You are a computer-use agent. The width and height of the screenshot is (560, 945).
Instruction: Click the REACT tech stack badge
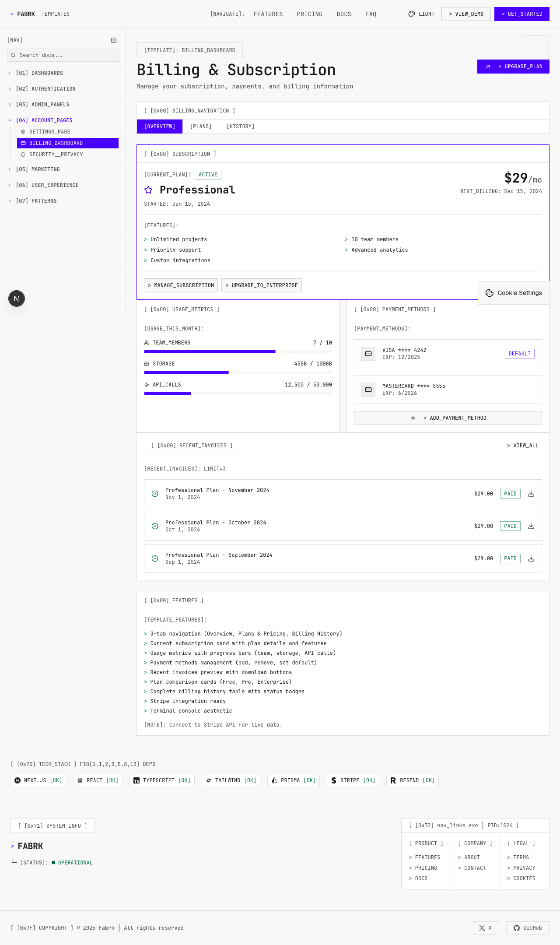click(x=98, y=780)
